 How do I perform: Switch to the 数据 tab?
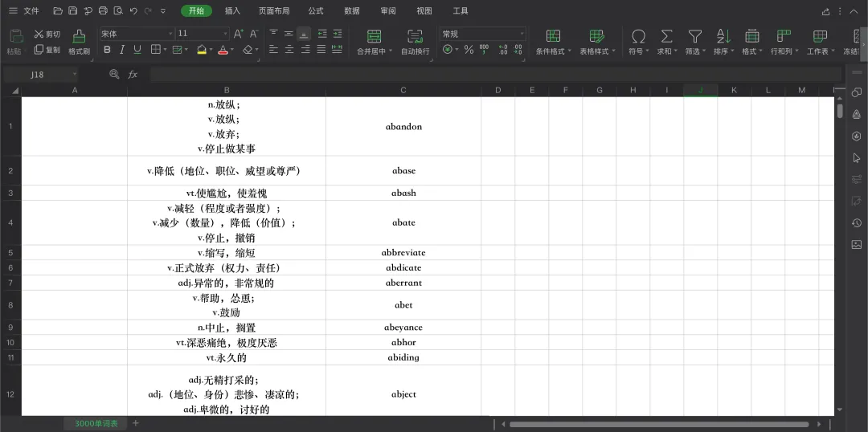pos(351,11)
